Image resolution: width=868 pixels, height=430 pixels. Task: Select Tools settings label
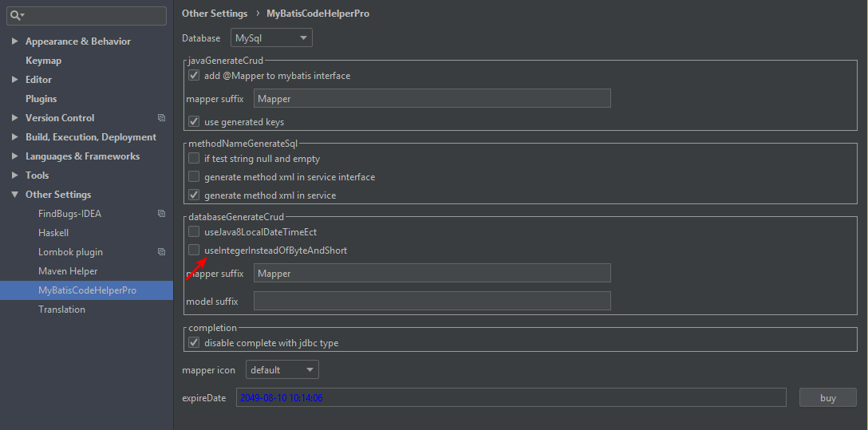(x=37, y=176)
